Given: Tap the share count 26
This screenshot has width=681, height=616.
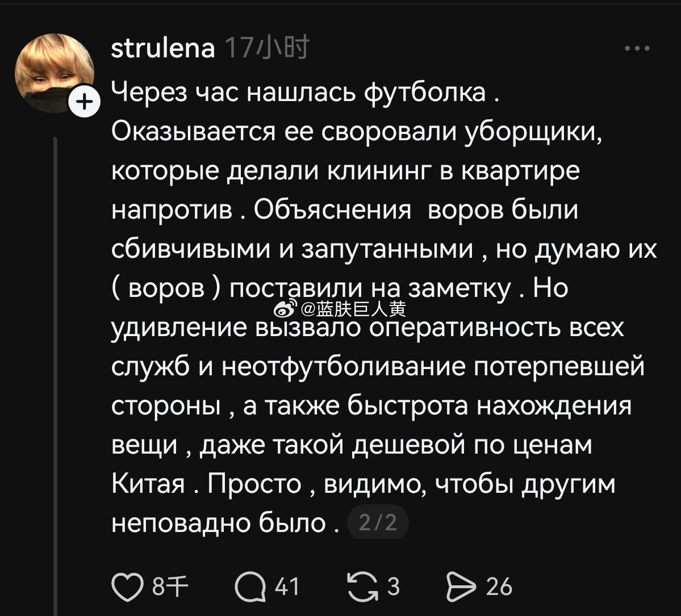Looking at the screenshot, I should pos(499,587).
